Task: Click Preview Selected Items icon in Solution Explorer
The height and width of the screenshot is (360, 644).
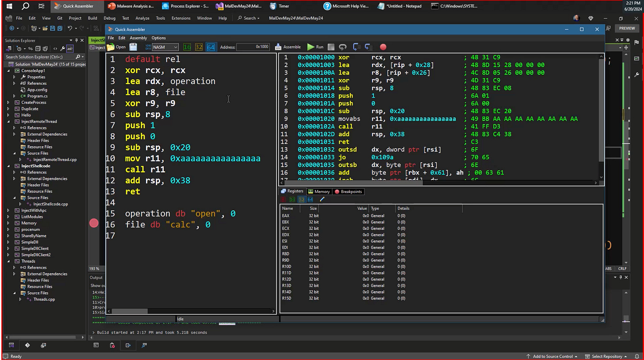Action: pos(70,49)
